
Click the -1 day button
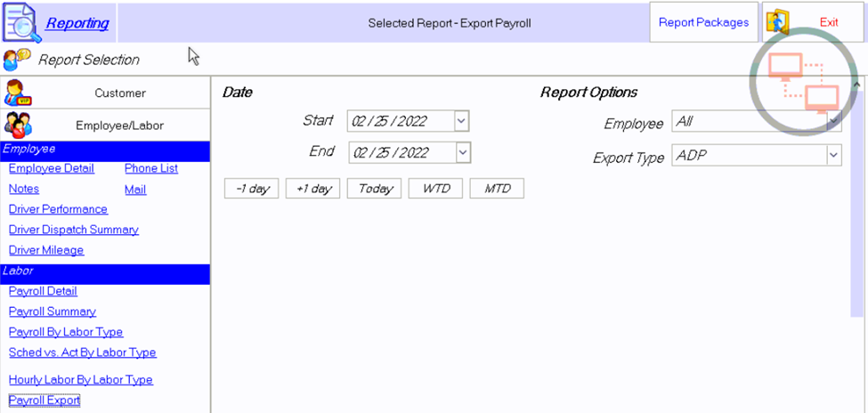251,188
